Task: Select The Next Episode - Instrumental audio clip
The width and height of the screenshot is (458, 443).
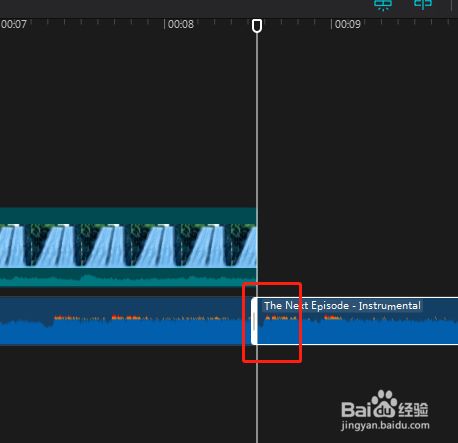Action: pos(355,321)
